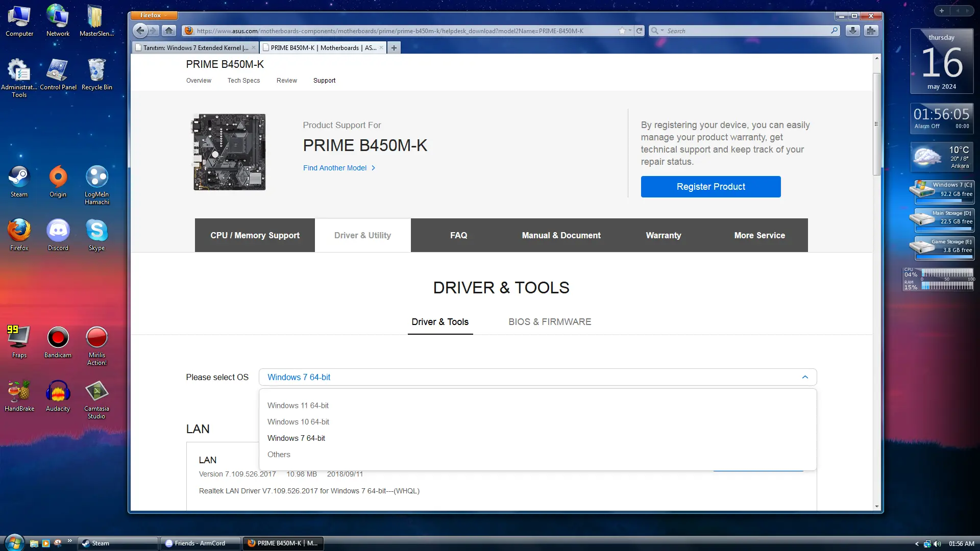The image size is (980, 551).
Task: Show hidden tray icons arrow
Action: pyautogui.click(x=917, y=543)
